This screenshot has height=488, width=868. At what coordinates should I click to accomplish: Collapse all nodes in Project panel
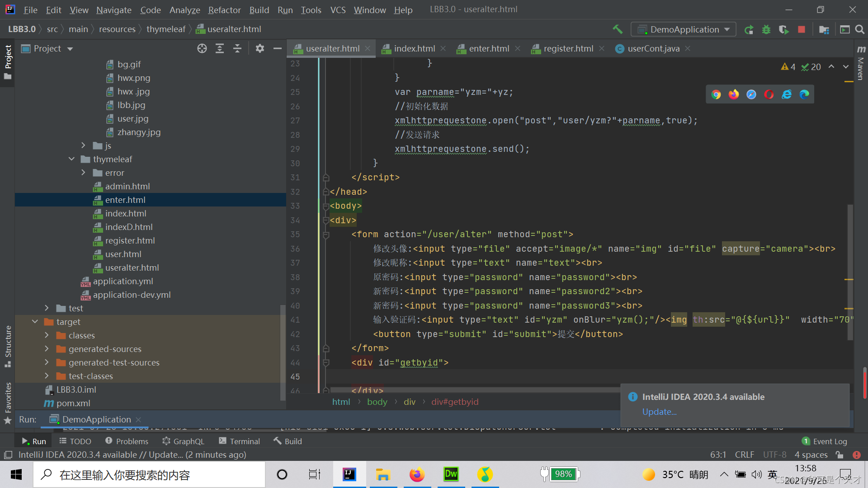point(237,48)
